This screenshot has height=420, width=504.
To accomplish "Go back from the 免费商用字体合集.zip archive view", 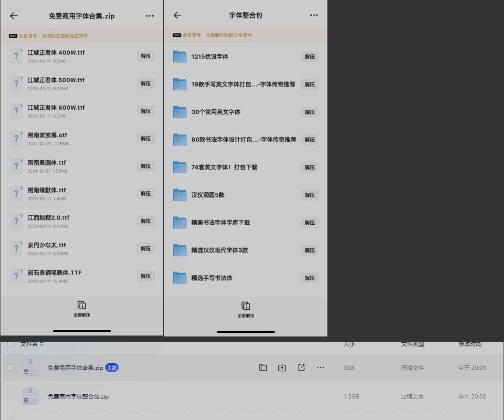I will click(x=13, y=15).
